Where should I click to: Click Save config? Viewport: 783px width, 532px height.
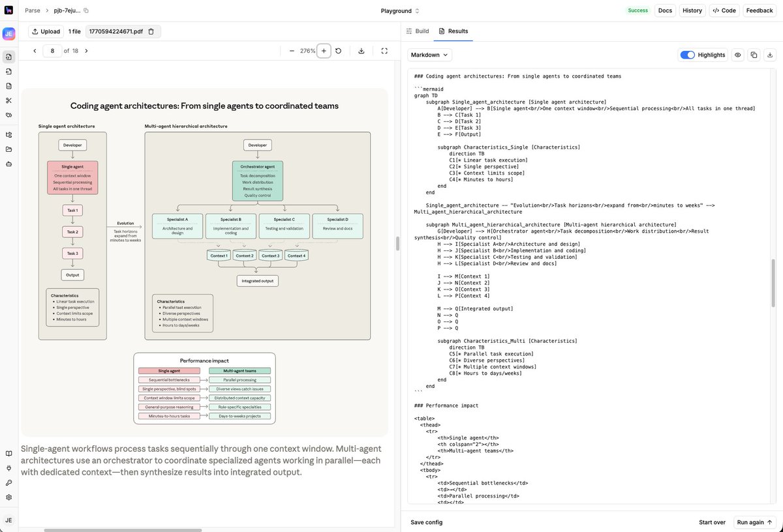427,522
